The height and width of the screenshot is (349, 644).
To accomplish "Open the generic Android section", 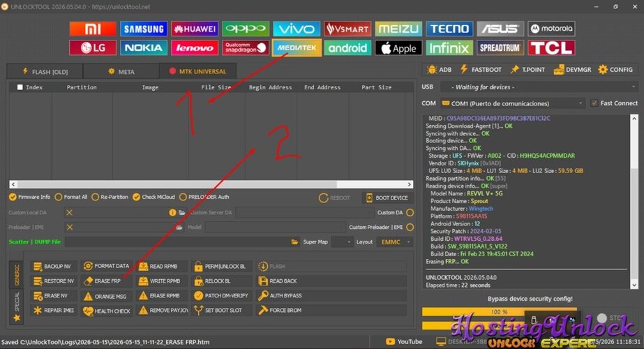I will click(347, 47).
